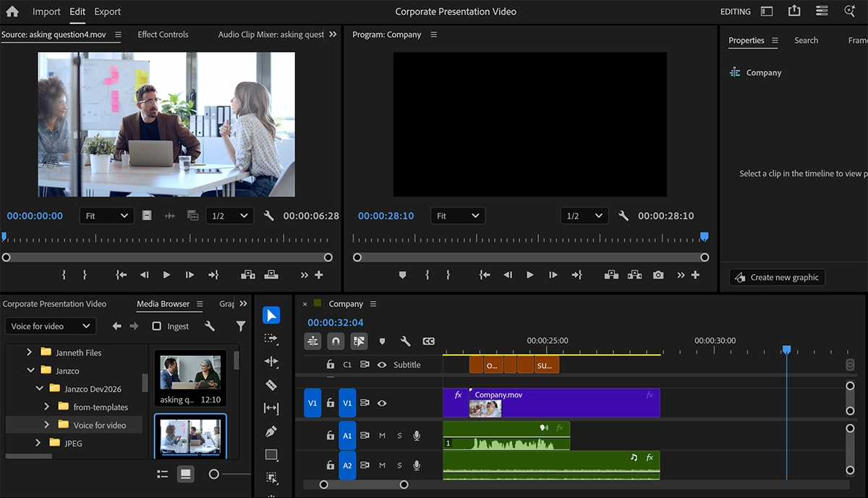Toggle lock on V1 track
The image size is (868, 498).
point(330,403)
